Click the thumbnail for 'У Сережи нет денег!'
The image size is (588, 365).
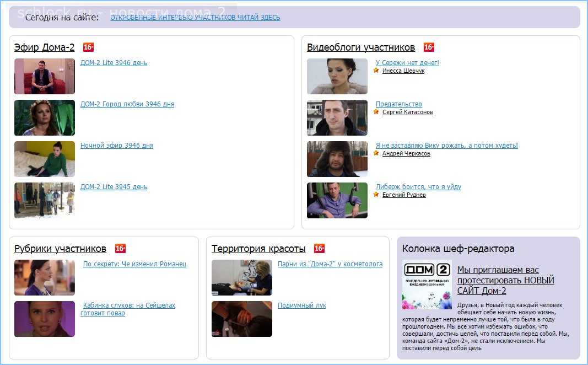(x=337, y=76)
